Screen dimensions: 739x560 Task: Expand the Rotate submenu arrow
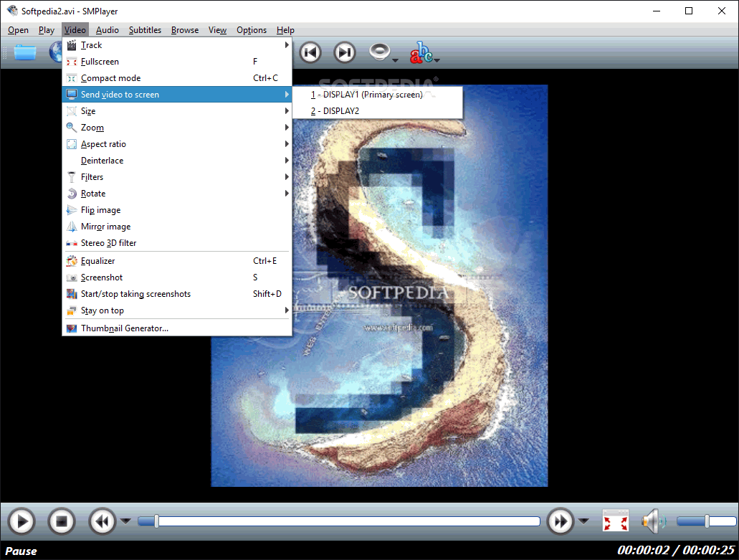click(287, 194)
